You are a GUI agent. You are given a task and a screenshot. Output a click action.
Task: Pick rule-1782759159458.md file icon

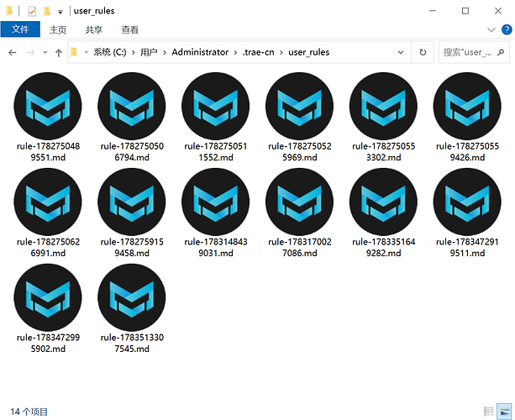(x=132, y=202)
